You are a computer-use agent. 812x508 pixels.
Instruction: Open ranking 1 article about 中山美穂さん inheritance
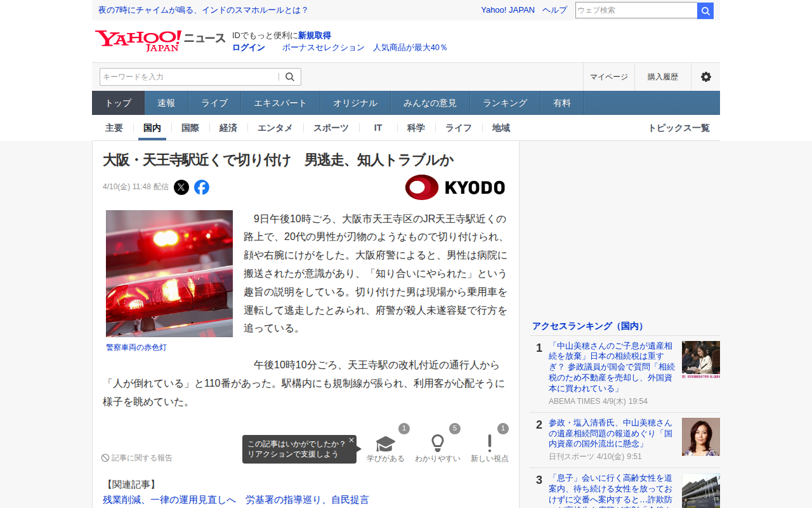click(x=612, y=367)
